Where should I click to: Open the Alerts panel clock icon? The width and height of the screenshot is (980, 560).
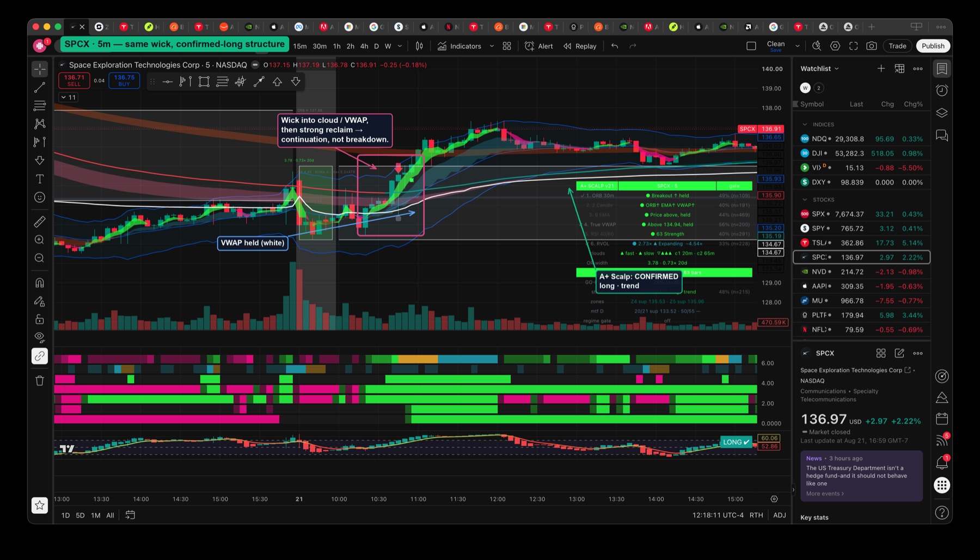(942, 90)
